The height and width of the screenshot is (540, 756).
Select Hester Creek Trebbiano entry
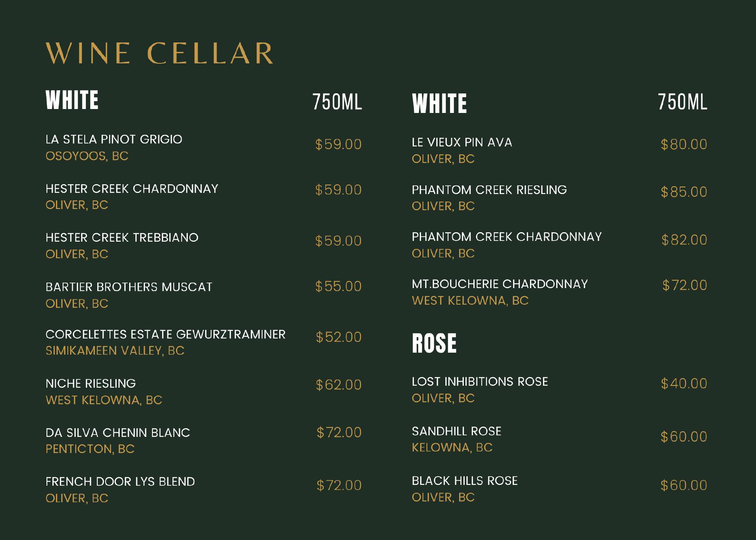pos(122,238)
